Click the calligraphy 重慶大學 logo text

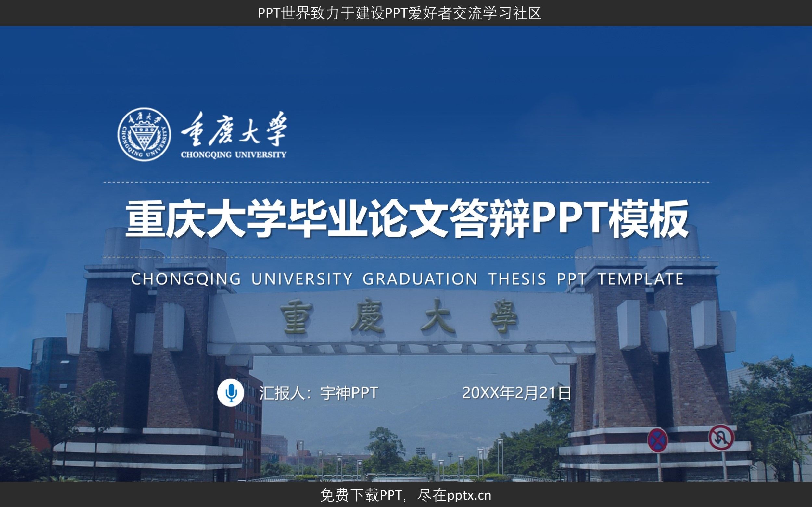tap(234, 129)
